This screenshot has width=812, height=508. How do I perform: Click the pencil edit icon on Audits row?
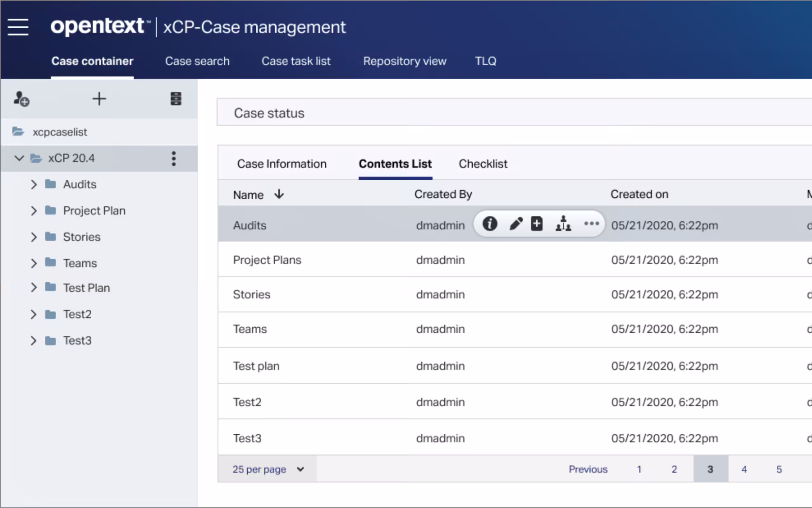tap(516, 224)
